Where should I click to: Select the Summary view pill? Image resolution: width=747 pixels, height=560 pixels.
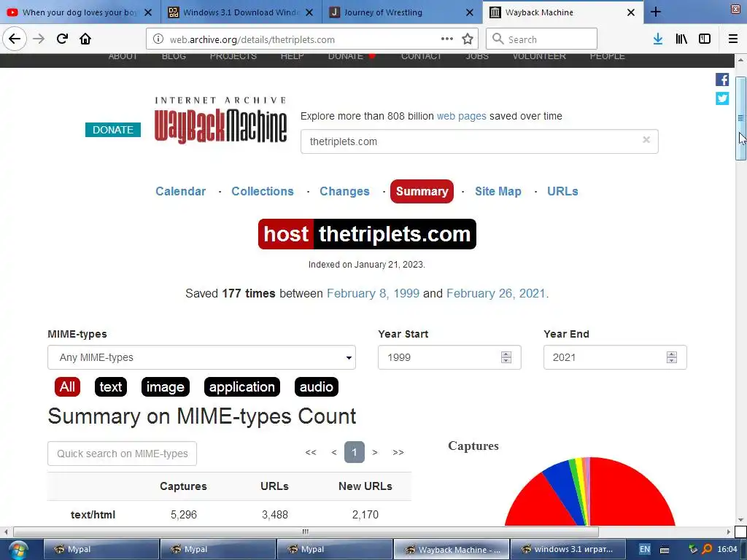(x=422, y=192)
